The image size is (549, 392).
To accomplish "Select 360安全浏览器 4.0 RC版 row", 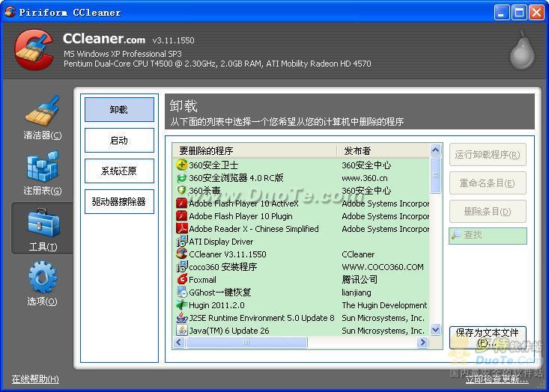I will click(x=236, y=177).
